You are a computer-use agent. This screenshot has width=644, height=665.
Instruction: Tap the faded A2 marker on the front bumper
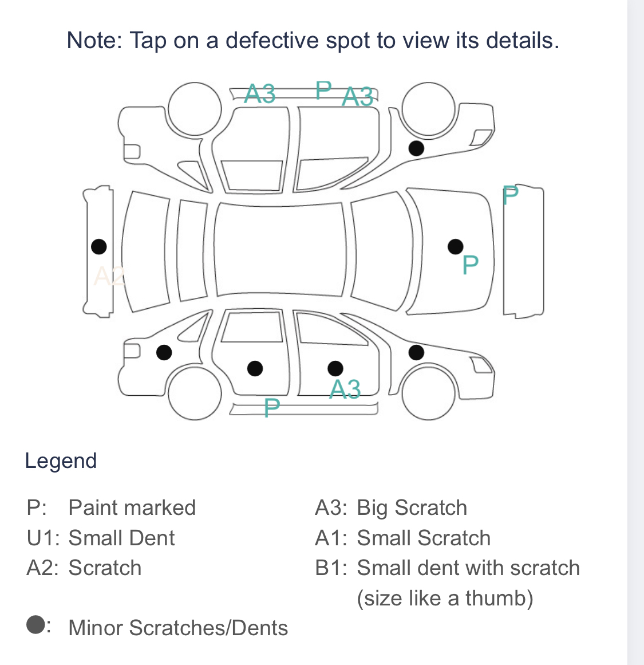(x=109, y=276)
